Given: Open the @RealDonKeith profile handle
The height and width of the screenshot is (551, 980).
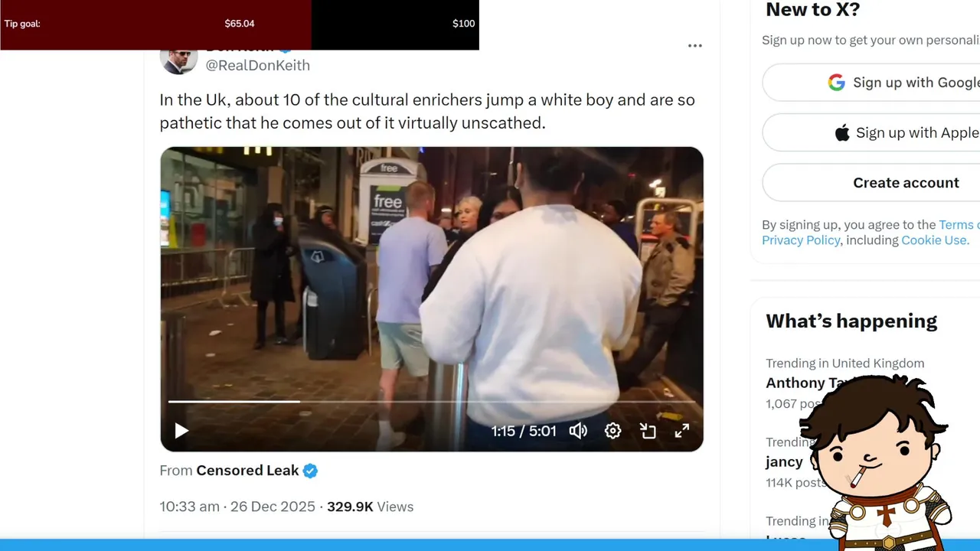Looking at the screenshot, I should [258, 65].
